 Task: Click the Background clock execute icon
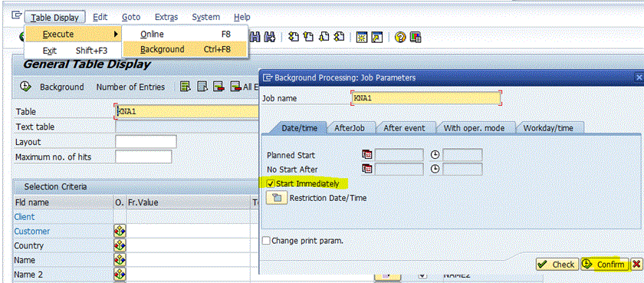[25, 87]
